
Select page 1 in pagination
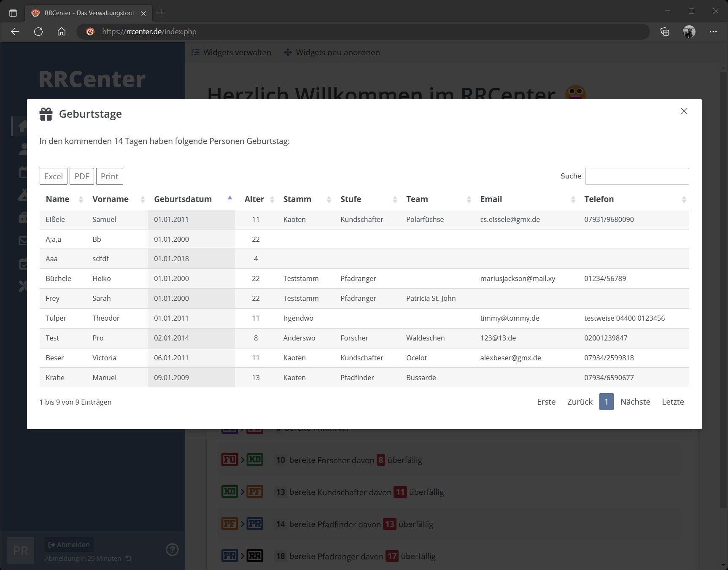[x=606, y=402]
